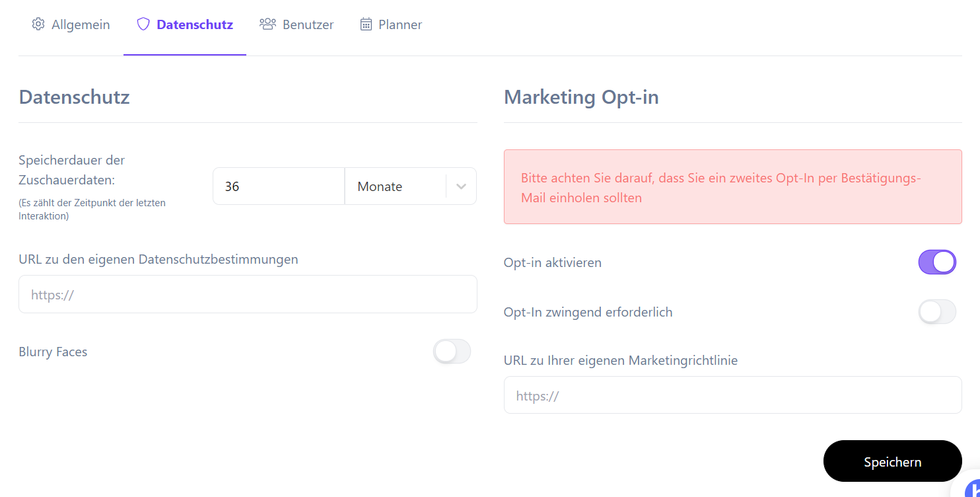980x497 pixels.
Task: Click the gear icon beside Allgemein
Action: pyautogui.click(x=38, y=24)
